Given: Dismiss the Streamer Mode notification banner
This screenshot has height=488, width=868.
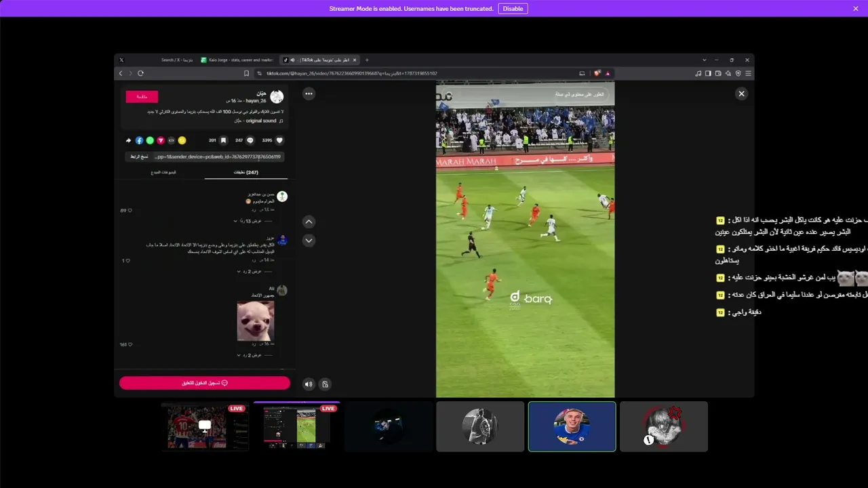Looking at the screenshot, I should [856, 9].
